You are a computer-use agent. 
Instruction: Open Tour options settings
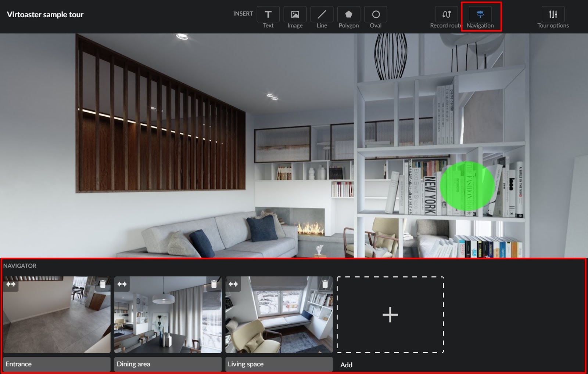click(553, 15)
